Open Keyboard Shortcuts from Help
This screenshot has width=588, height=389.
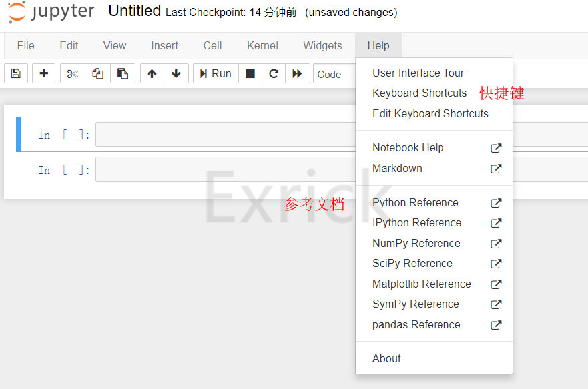pos(434,93)
